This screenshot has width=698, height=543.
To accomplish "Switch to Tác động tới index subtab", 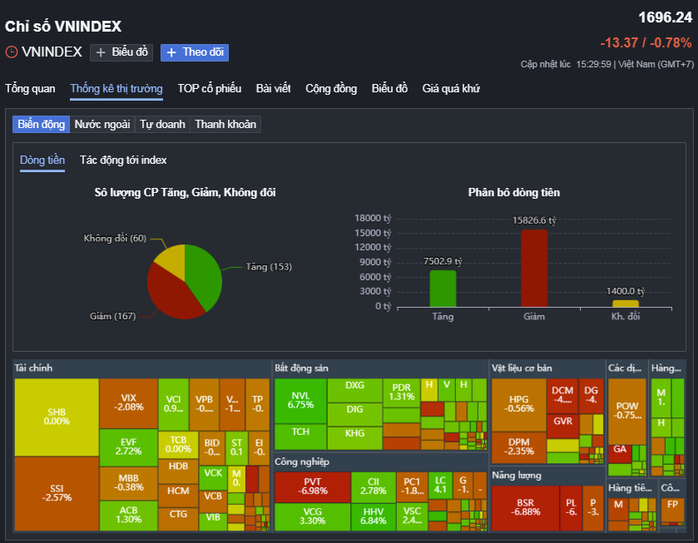I will coord(123,160).
